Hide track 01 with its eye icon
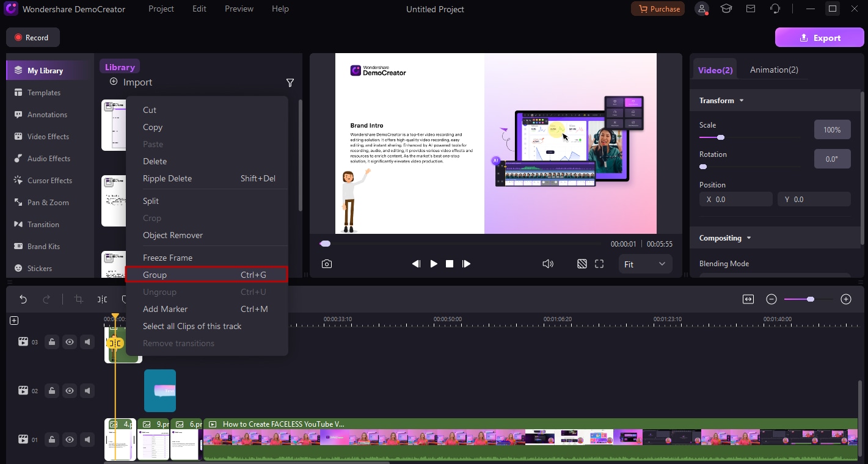The width and height of the screenshot is (868, 464). [x=70, y=440]
